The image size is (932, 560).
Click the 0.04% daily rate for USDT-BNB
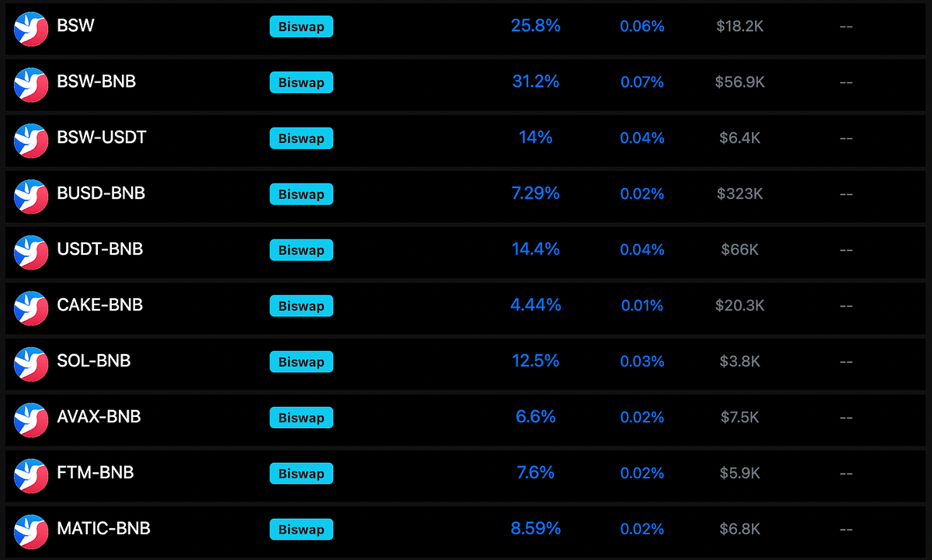[x=642, y=249]
